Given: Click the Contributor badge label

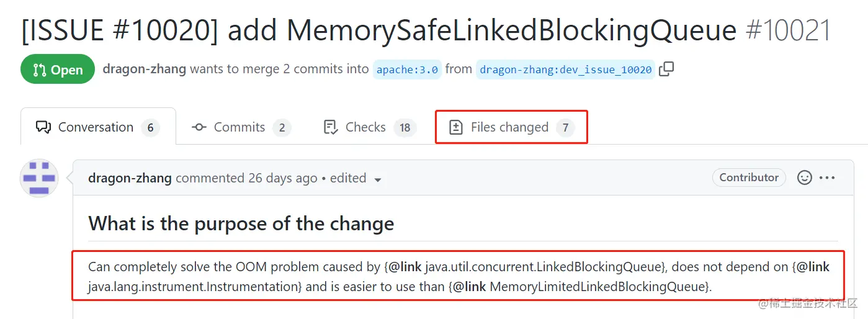Looking at the screenshot, I should 749,177.
